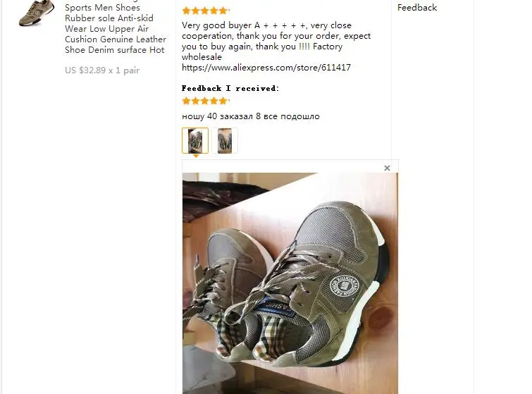Open the aliexpress.com/store/611417 URL

pyautogui.click(x=266, y=68)
